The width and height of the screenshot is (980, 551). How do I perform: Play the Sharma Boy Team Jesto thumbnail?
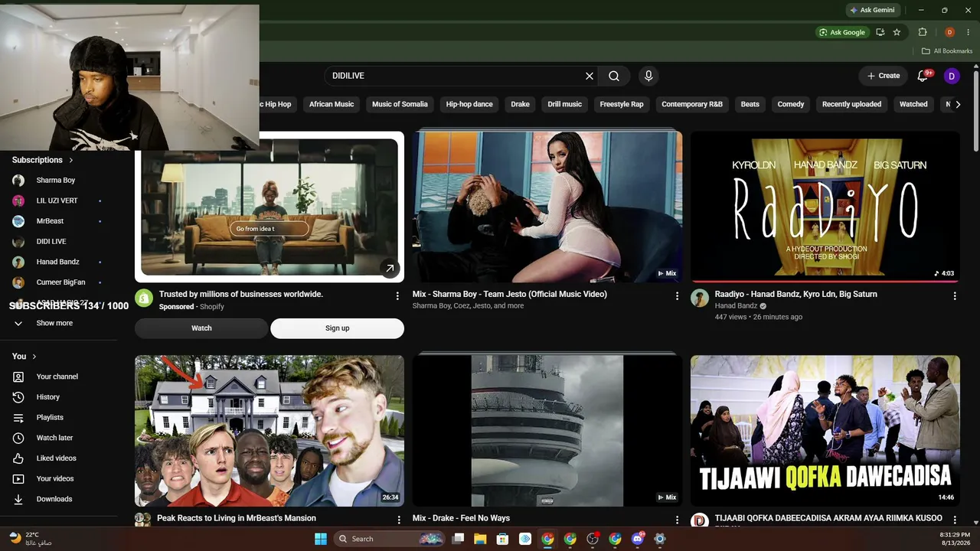(x=547, y=207)
